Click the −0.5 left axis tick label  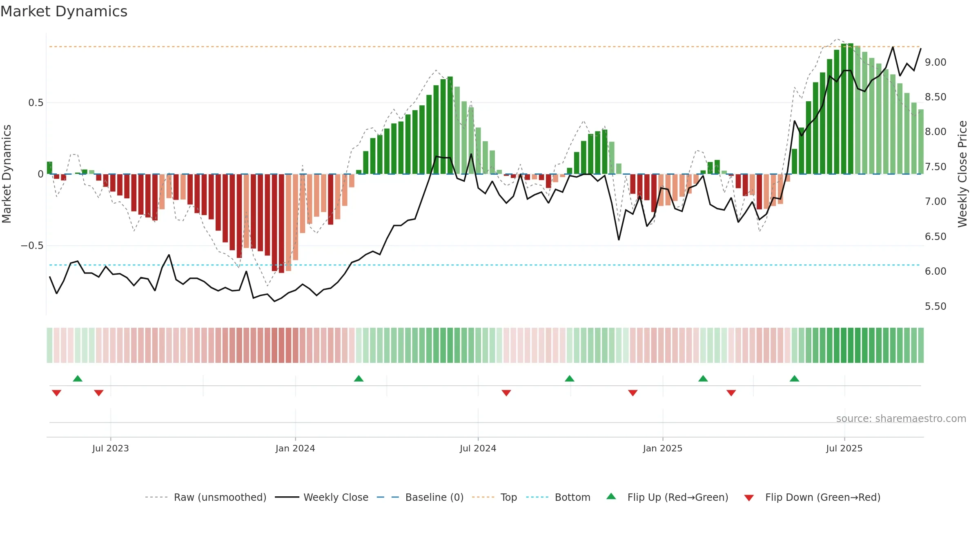[32, 246]
